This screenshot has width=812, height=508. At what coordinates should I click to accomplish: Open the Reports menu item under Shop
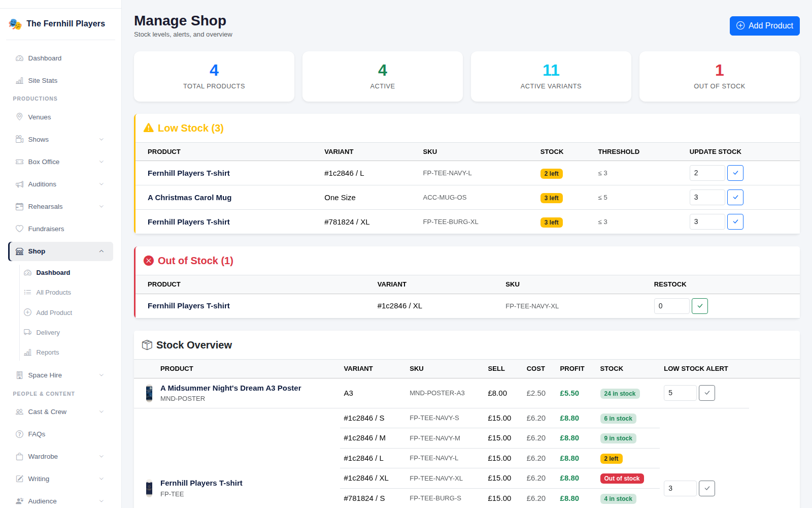coord(66,353)
